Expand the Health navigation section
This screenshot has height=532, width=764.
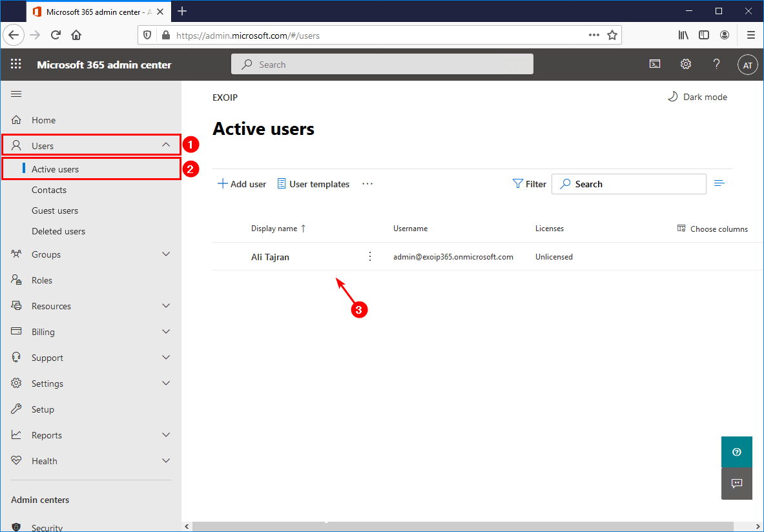click(166, 461)
